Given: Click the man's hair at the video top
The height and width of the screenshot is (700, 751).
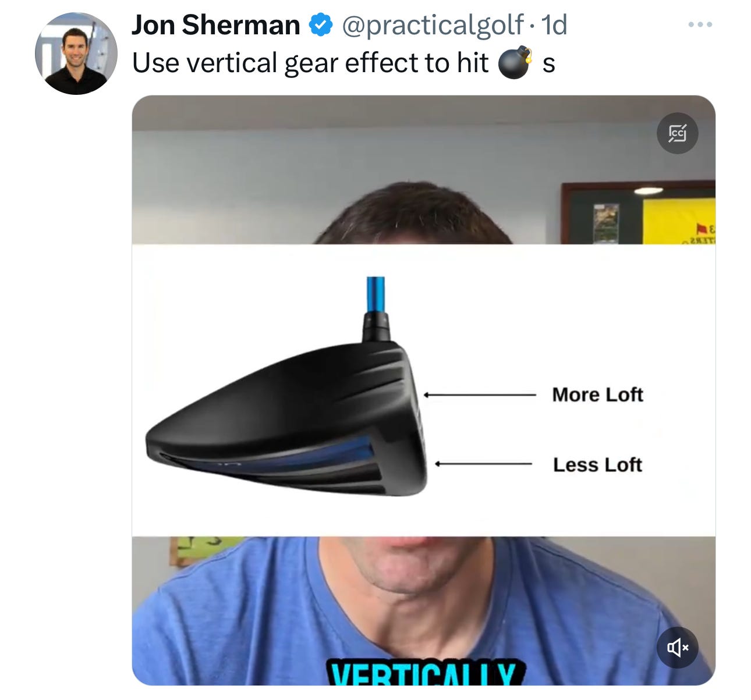Looking at the screenshot, I should 412,214.
